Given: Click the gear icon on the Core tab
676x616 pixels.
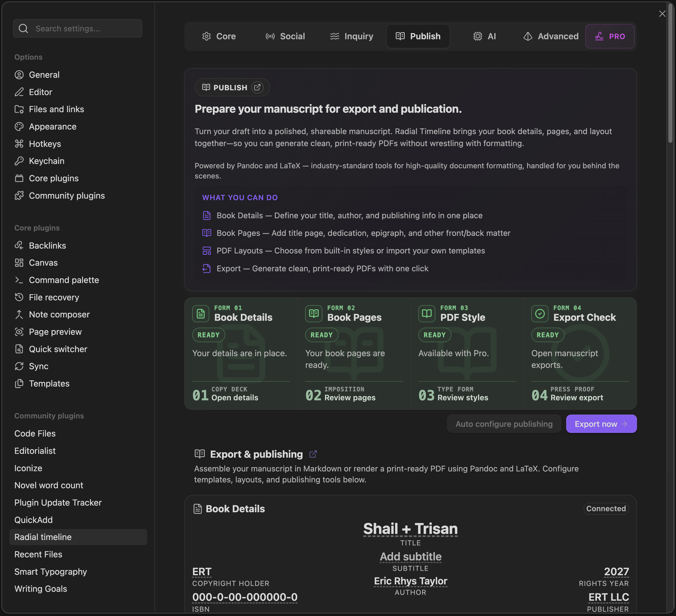Looking at the screenshot, I should click(x=206, y=36).
